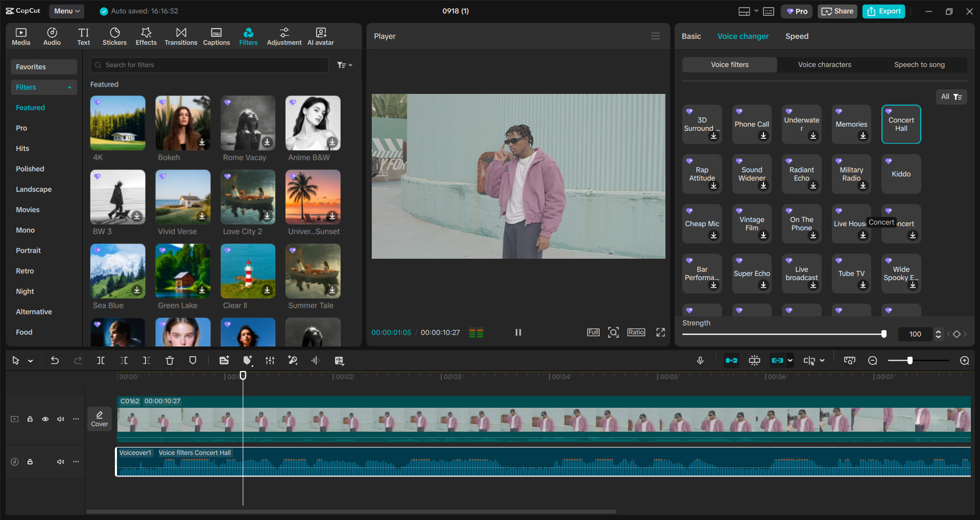Open the AI avatar panel
Screen dimensions: 980x520
coord(320,36)
